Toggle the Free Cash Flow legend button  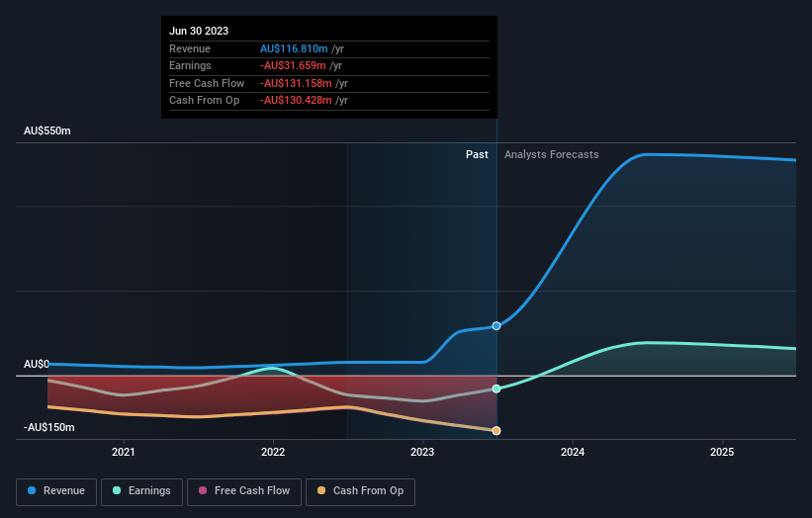[x=244, y=491]
